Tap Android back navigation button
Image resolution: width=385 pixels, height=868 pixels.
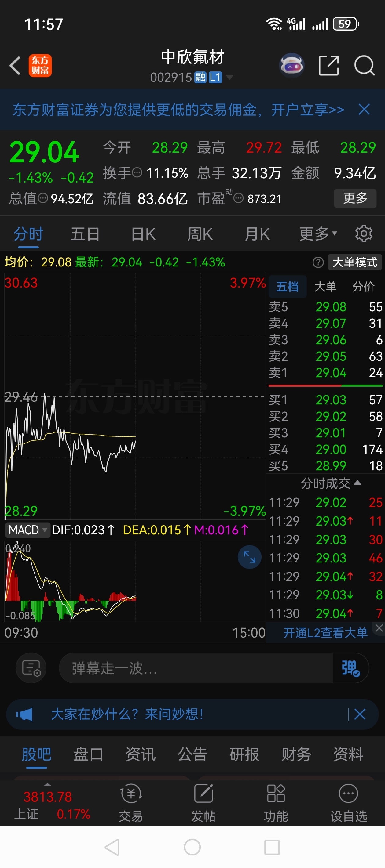click(112, 847)
